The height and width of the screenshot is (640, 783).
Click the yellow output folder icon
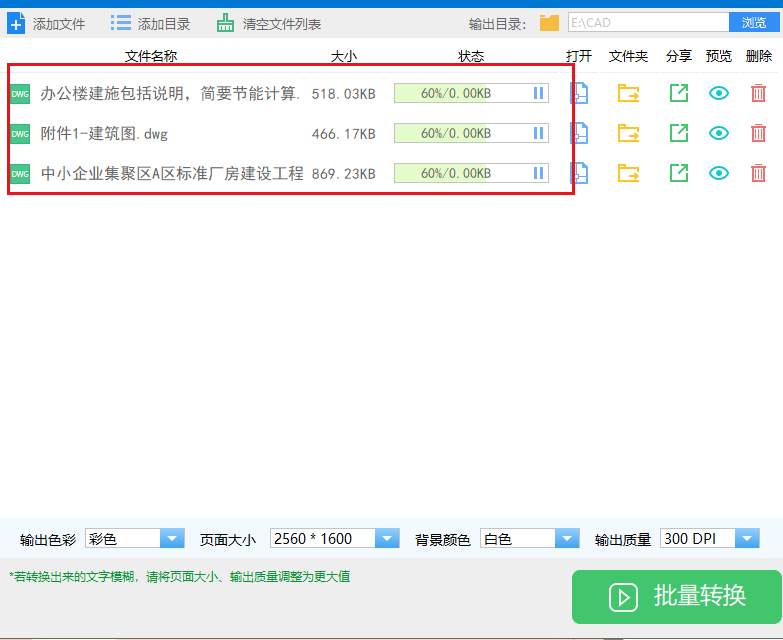tap(549, 23)
